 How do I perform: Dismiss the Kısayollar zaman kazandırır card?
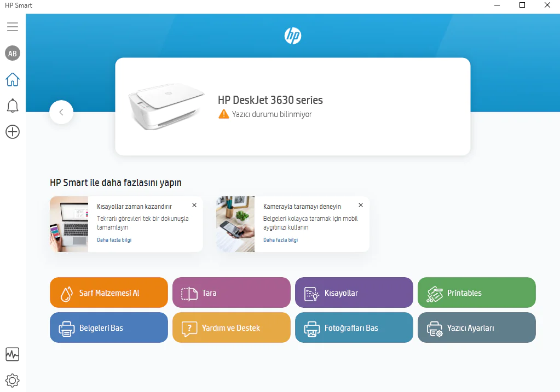coord(194,205)
